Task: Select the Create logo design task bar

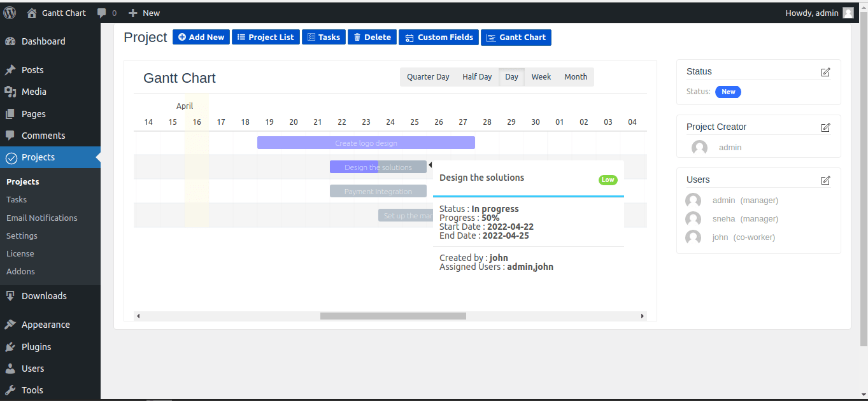Action: [x=366, y=142]
